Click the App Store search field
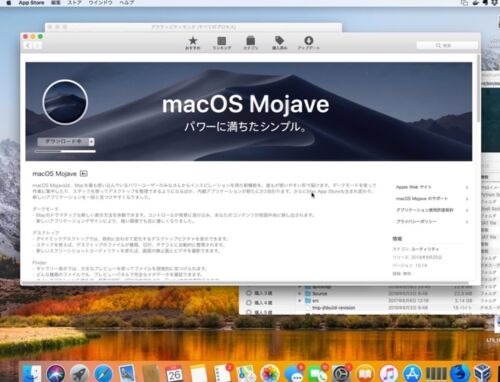The width and height of the screenshot is (500, 382). 447,45
